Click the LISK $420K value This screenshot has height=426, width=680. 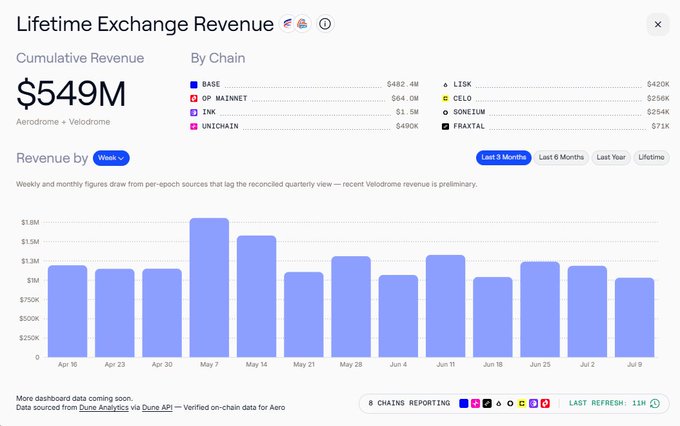click(x=658, y=84)
